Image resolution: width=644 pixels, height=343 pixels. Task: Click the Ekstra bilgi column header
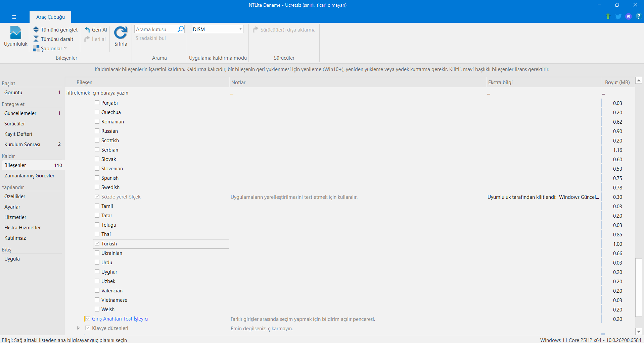pos(543,82)
